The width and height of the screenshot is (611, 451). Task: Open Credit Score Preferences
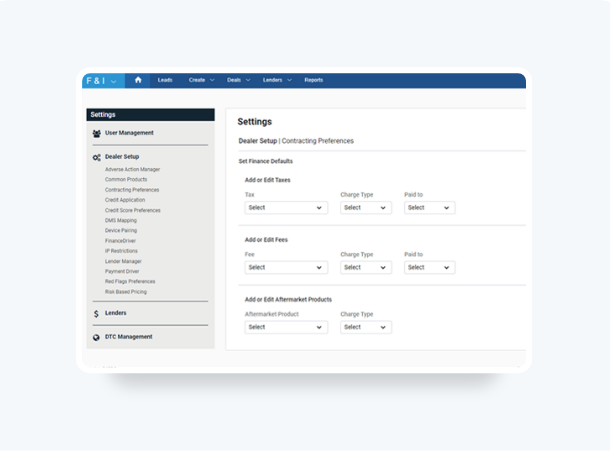[132, 210]
